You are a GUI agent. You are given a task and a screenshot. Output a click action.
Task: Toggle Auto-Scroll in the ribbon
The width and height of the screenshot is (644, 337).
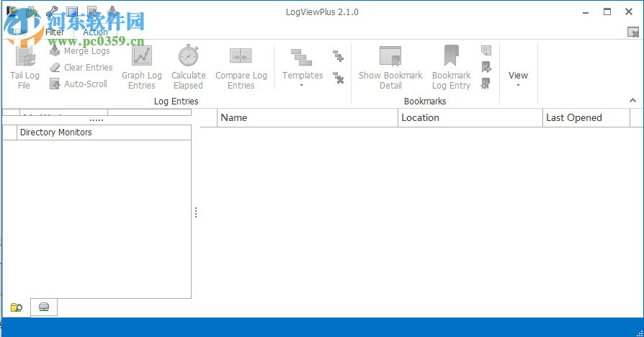click(79, 84)
